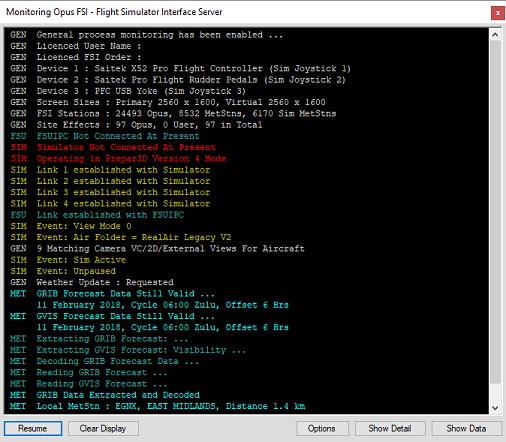
Task: Click 'Link 3 established with Simulator' line
Action: [110, 192]
